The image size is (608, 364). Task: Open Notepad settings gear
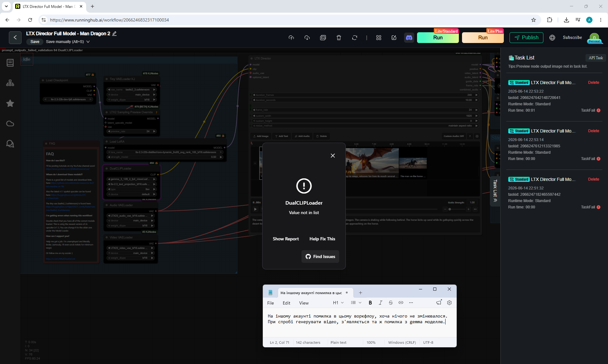tap(449, 303)
